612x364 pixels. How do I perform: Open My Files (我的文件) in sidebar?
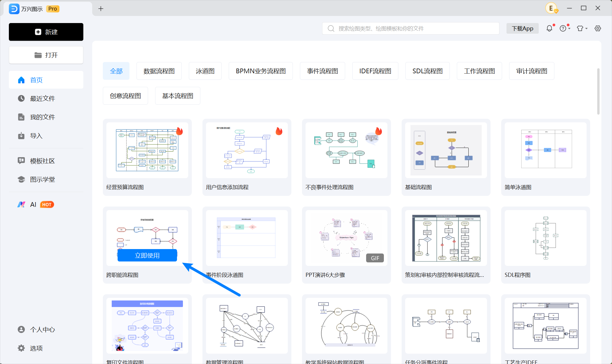tap(46, 117)
